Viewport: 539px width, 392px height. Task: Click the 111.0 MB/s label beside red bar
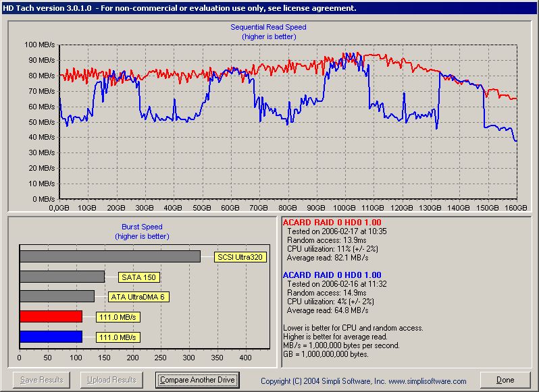pyautogui.click(x=120, y=317)
